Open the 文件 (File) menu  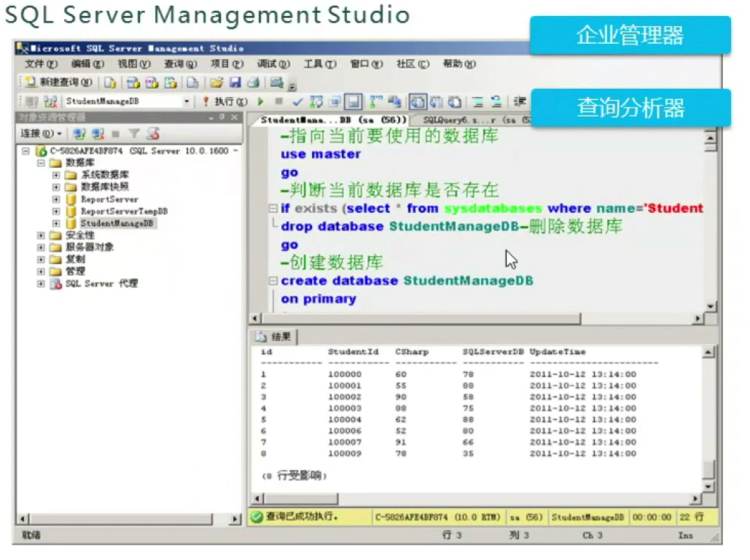point(41,63)
